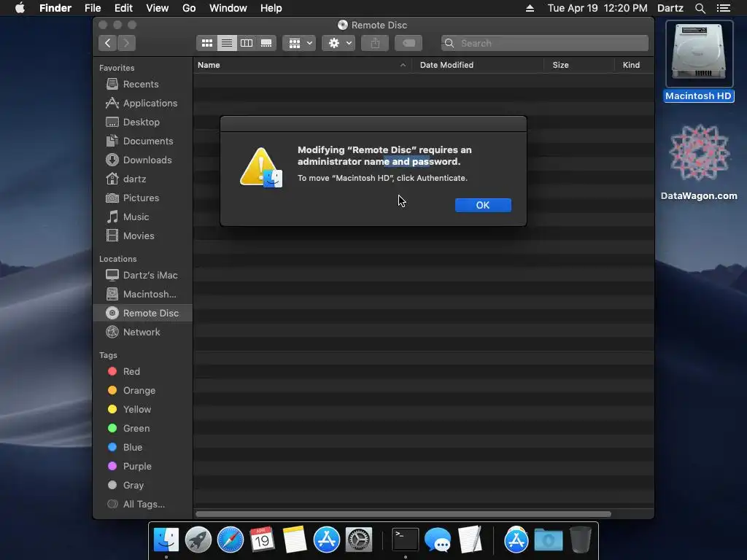Select Macintosh HD in sidebar Locations
The image size is (747, 560).
coord(143,295)
